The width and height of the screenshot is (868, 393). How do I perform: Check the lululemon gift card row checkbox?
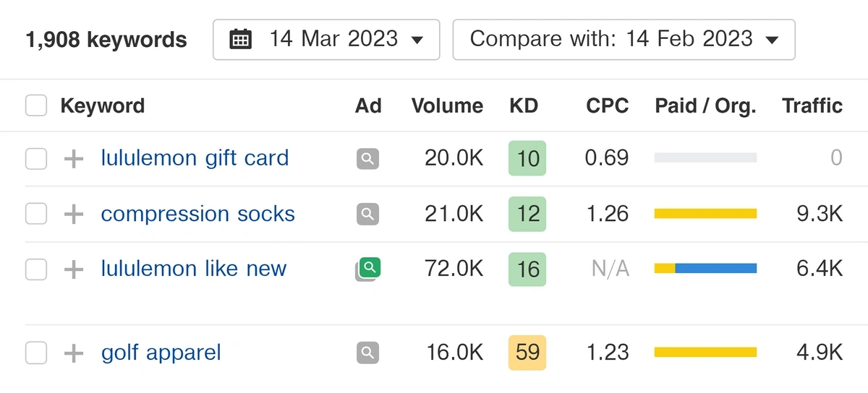tap(36, 158)
